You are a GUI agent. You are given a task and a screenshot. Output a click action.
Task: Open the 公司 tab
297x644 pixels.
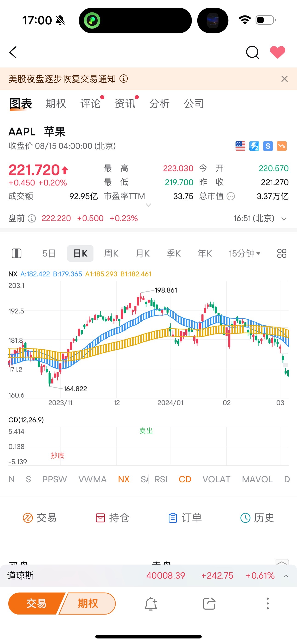click(x=194, y=103)
